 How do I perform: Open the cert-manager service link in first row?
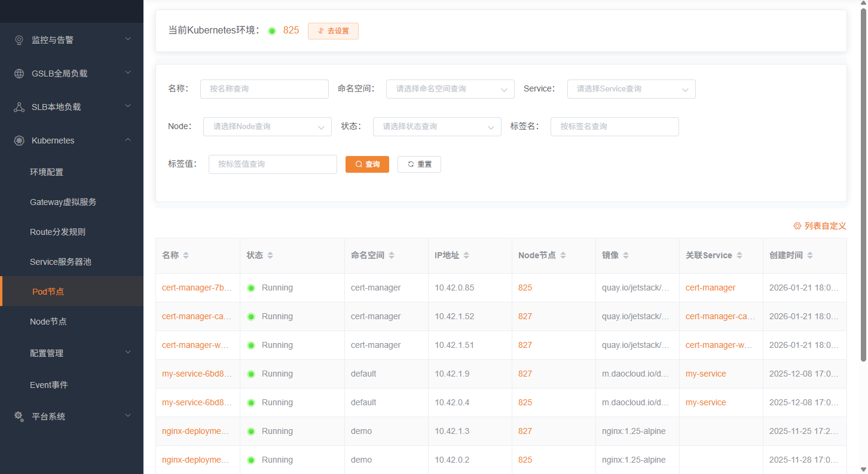[710, 288]
